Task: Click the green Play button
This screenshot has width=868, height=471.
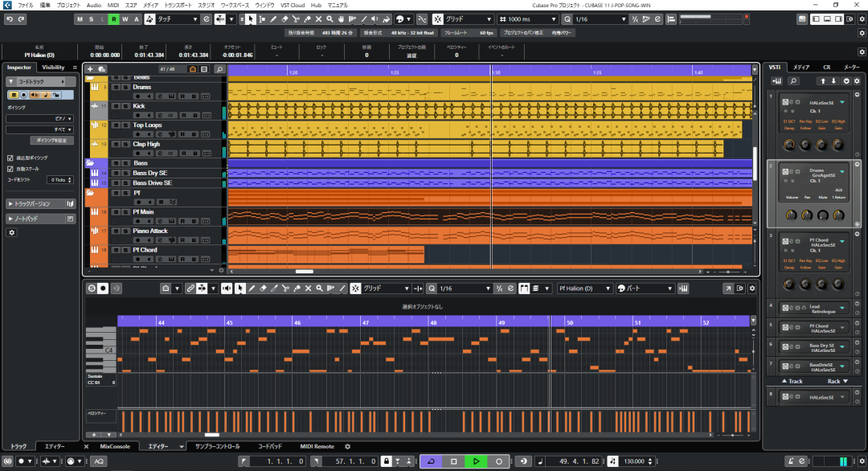Action: point(476,461)
